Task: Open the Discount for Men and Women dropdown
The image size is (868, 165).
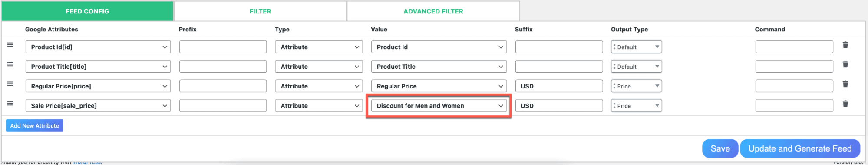Action: pos(439,106)
